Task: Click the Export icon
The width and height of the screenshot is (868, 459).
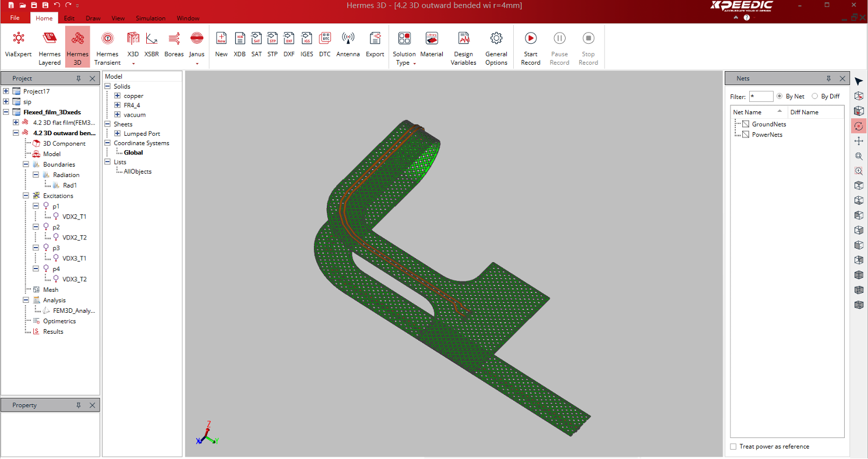Action: [375, 45]
